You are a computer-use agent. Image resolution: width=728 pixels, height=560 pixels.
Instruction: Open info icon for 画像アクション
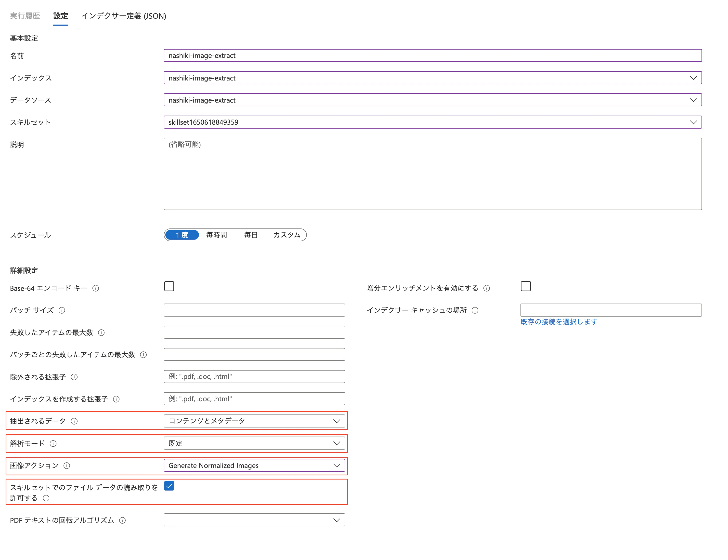click(x=67, y=466)
